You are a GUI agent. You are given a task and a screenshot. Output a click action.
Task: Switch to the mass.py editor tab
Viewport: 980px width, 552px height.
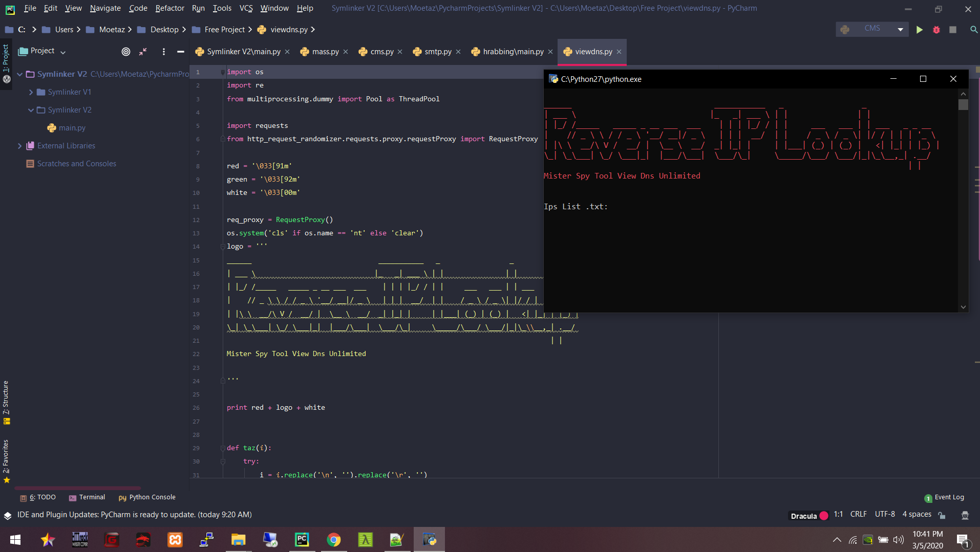(325, 52)
